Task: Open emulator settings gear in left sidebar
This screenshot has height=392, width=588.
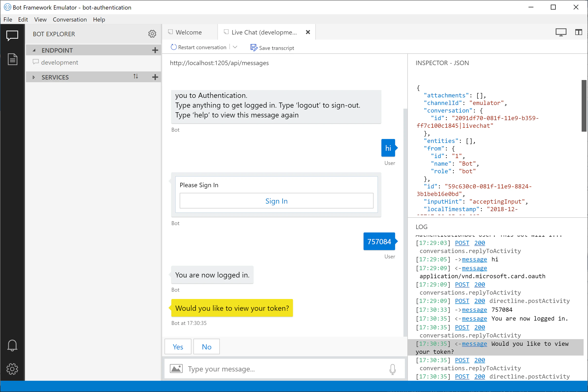Action: pyautogui.click(x=12, y=369)
